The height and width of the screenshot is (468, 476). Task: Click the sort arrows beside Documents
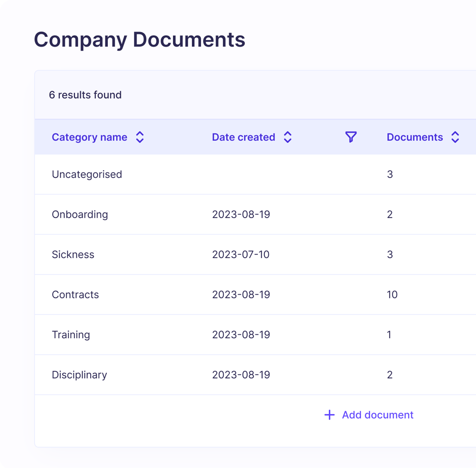pos(455,137)
